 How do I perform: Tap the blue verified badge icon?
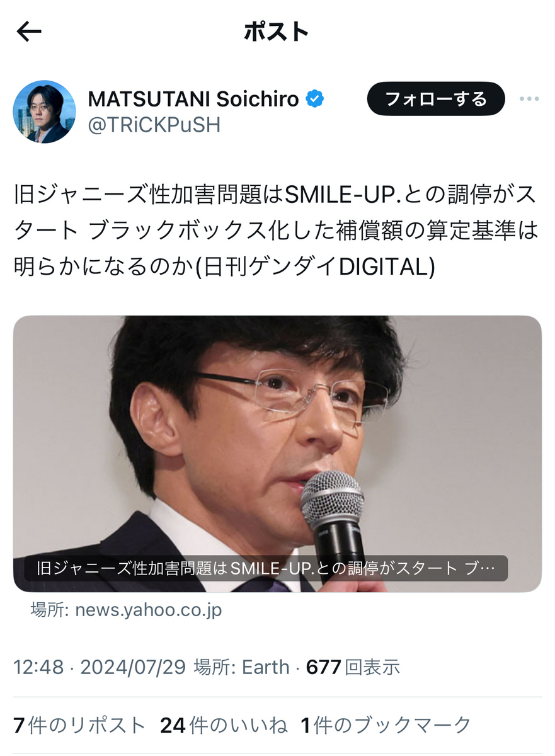[x=315, y=99]
